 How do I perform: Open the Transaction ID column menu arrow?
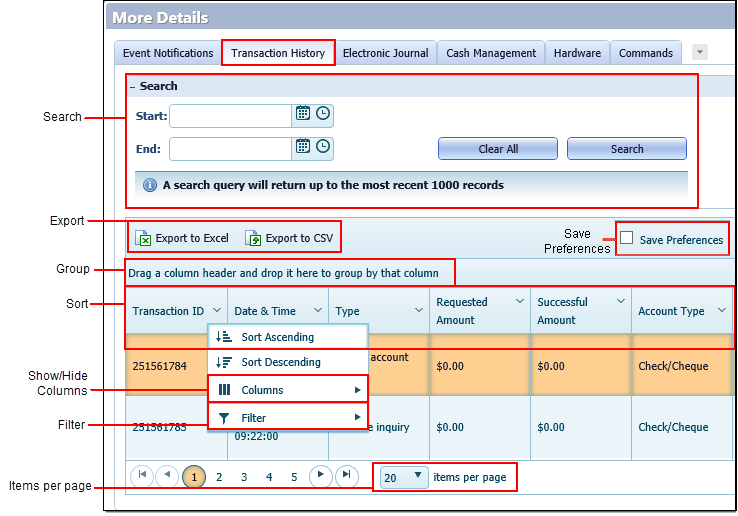tap(217, 310)
